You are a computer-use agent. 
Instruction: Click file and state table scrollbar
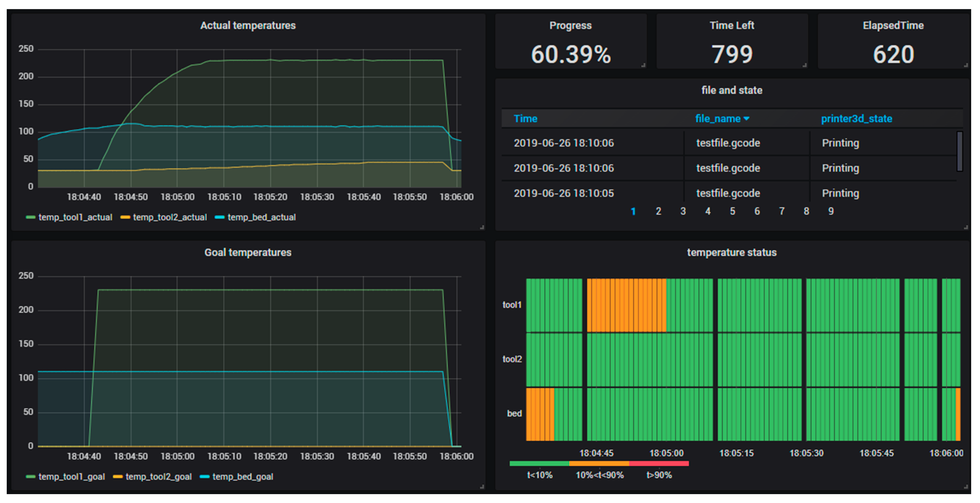[960, 151]
